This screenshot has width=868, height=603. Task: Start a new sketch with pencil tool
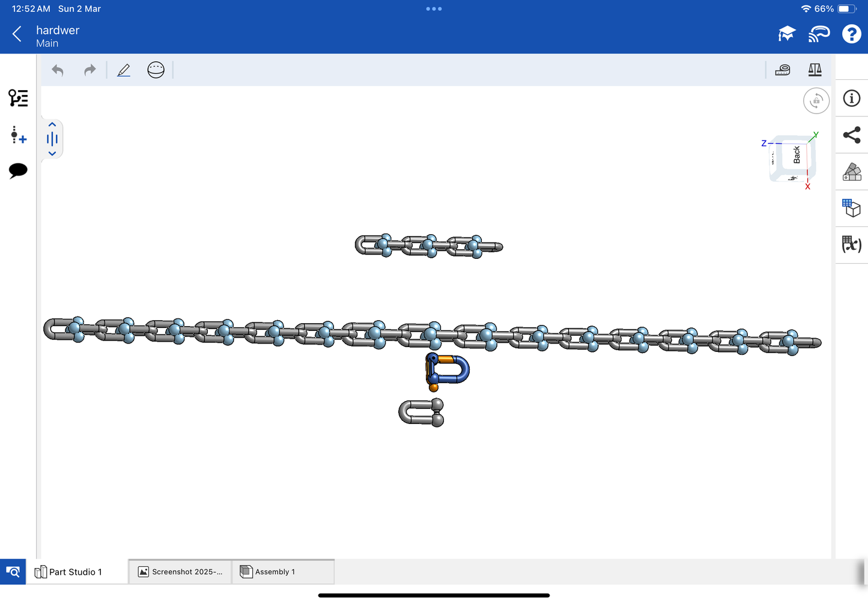124,70
